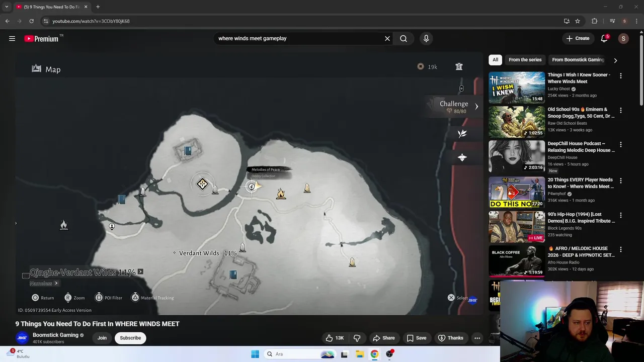Screen dimensions: 644x362
Task: Click the Melodies of Peace marker
Action: click(252, 187)
